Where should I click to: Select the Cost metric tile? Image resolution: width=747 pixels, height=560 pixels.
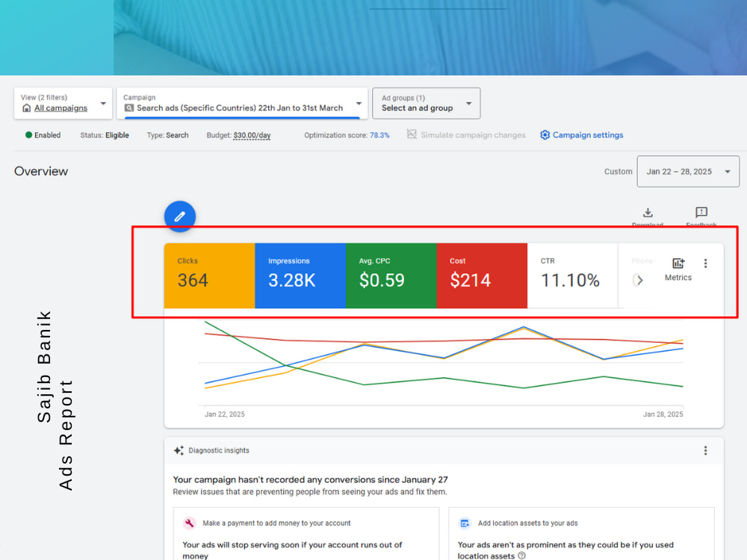coord(482,276)
